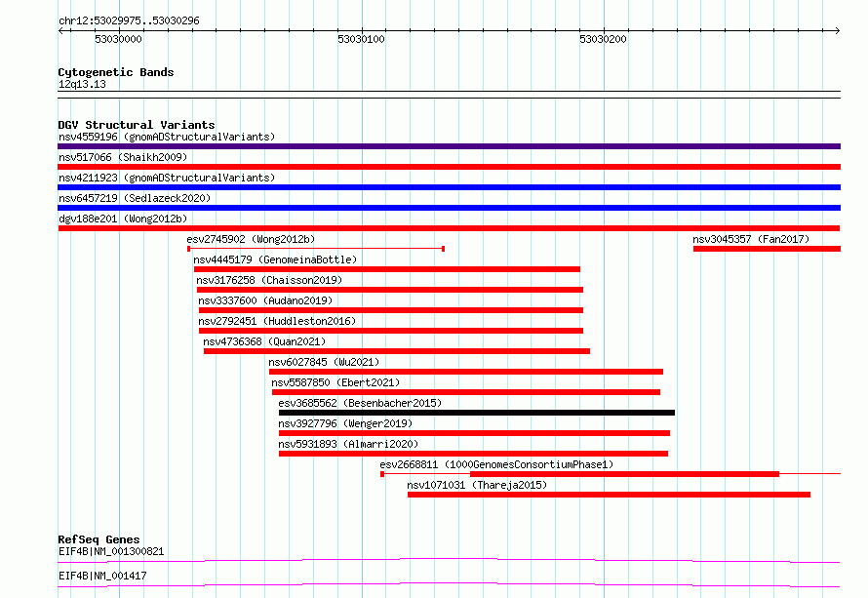Click the dgv188e201 red variant bar
This screenshot has height=598, width=868.
(449, 228)
